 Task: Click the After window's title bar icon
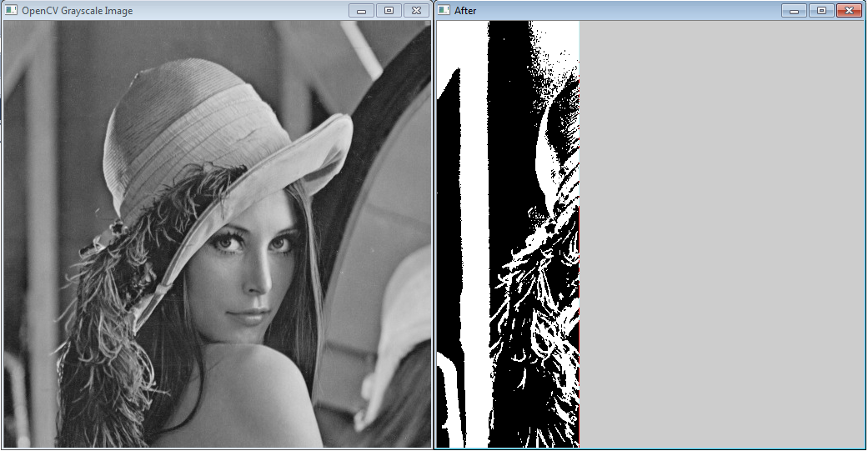pos(443,11)
